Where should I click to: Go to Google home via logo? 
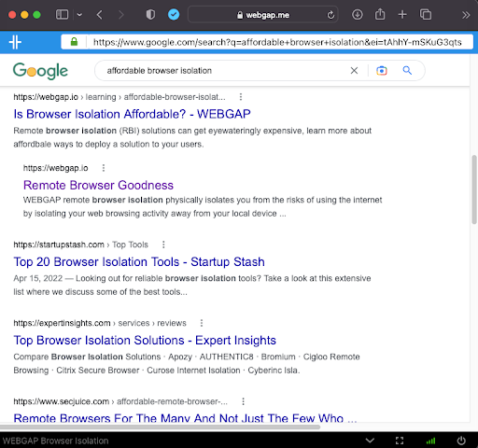(40, 71)
